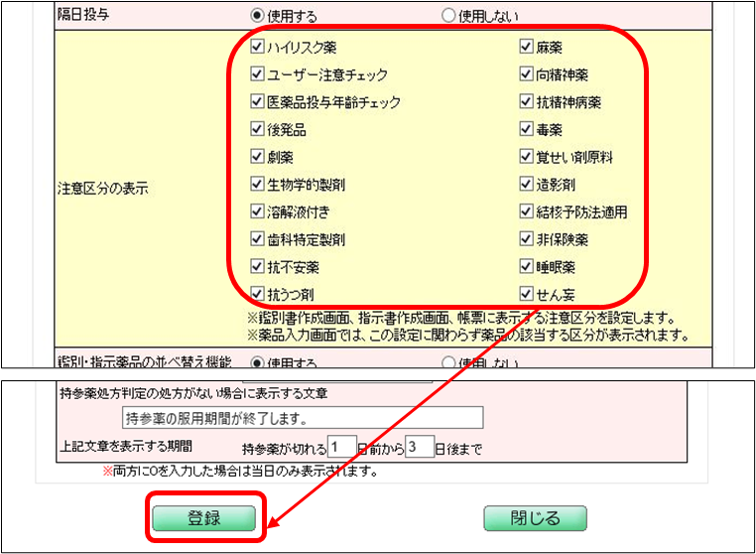The height and width of the screenshot is (554, 756).
Task: Toggle the 劇薬 checkbox
Action: [258, 157]
